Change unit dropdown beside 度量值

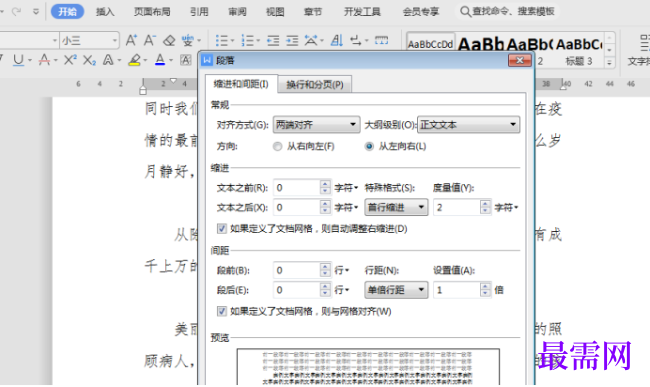(507, 207)
